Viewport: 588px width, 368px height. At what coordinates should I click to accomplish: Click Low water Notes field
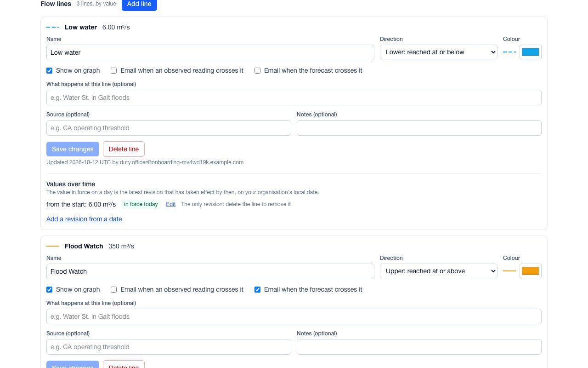[x=419, y=128]
